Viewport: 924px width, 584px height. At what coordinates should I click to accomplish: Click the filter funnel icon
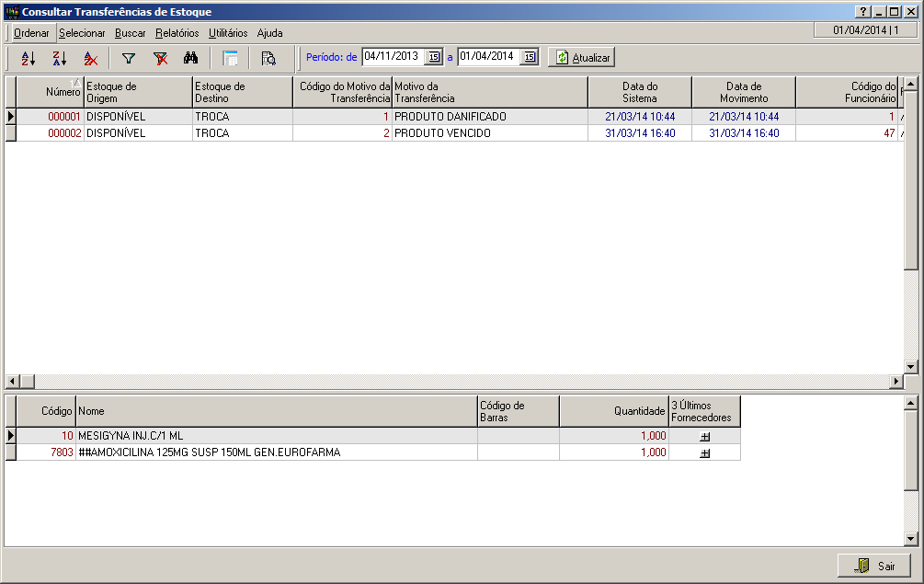tap(128, 58)
